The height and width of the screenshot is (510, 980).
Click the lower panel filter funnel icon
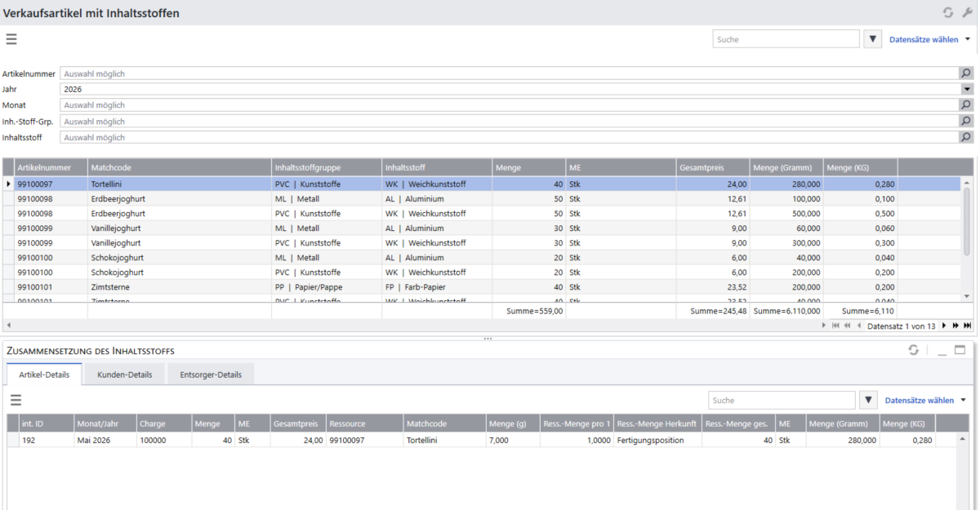[x=868, y=401]
